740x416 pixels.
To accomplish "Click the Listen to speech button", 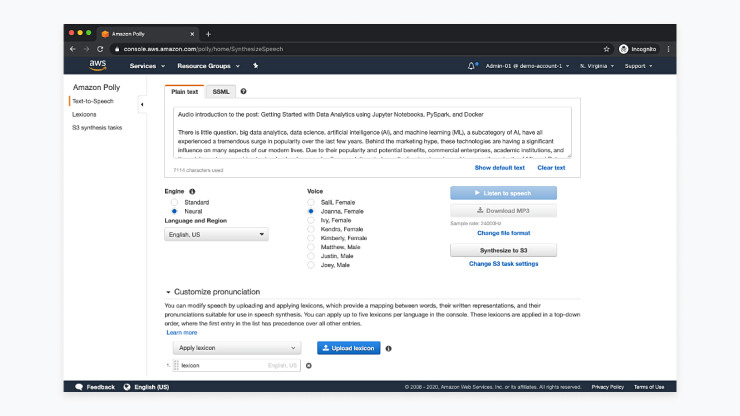I will point(503,193).
